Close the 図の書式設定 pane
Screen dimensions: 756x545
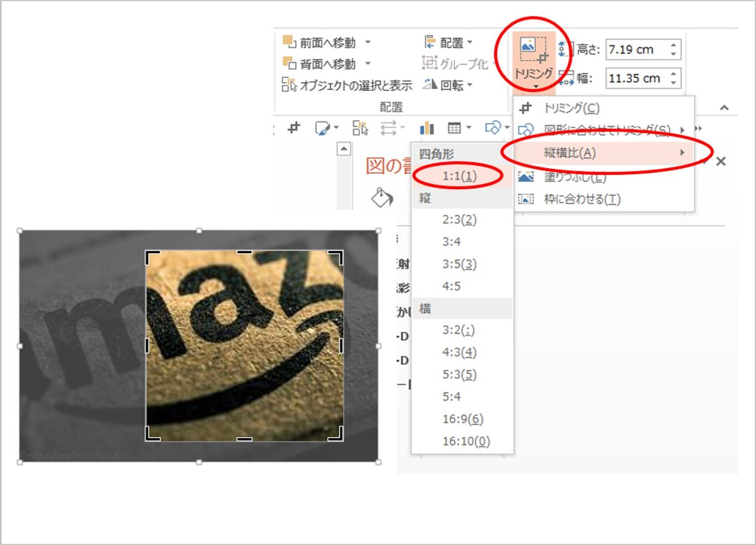(x=721, y=161)
